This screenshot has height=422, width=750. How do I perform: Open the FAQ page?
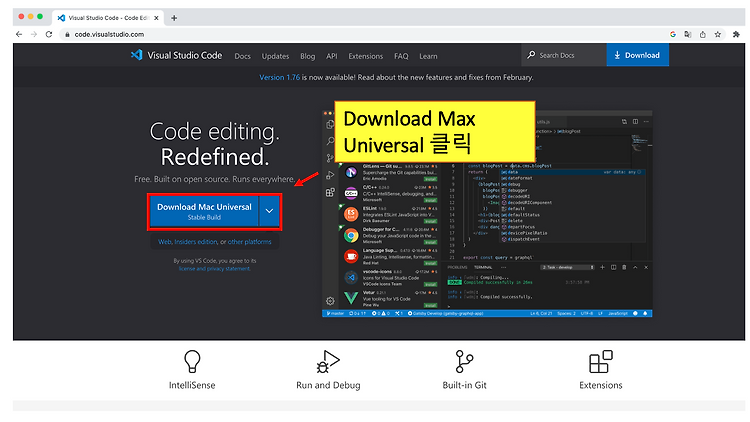point(401,56)
